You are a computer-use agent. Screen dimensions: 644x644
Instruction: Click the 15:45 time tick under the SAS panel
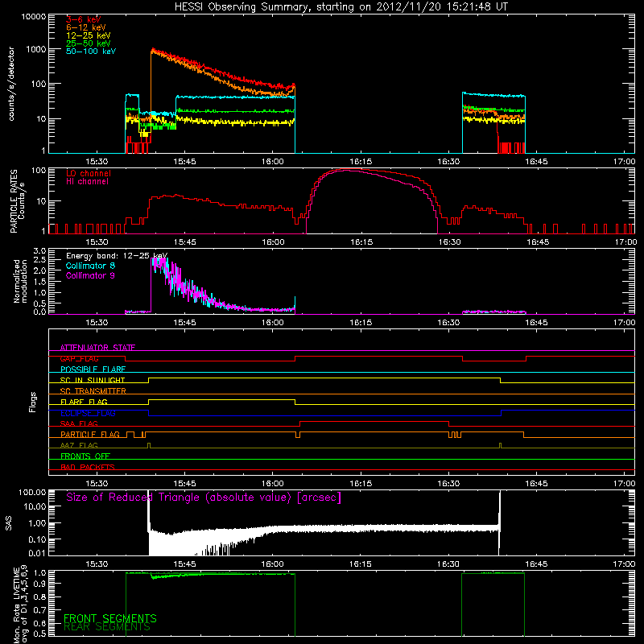click(x=185, y=564)
